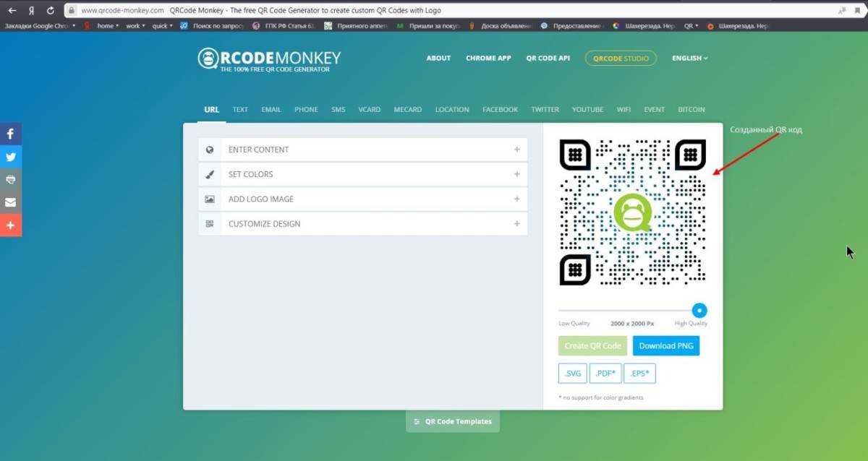Click the quality slider handle
Image resolution: width=868 pixels, height=461 pixels.
[699, 311]
